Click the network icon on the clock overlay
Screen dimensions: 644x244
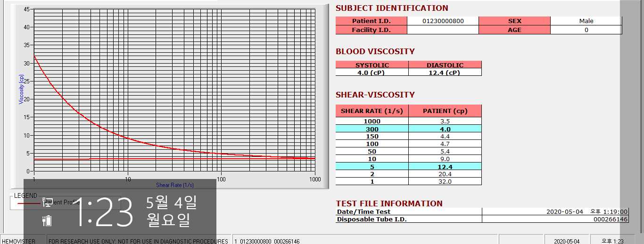pyautogui.click(x=47, y=202)
